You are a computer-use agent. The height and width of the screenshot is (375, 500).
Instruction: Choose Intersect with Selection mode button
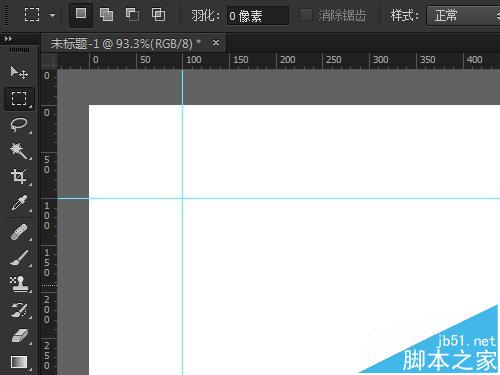[x=158, y=15]
